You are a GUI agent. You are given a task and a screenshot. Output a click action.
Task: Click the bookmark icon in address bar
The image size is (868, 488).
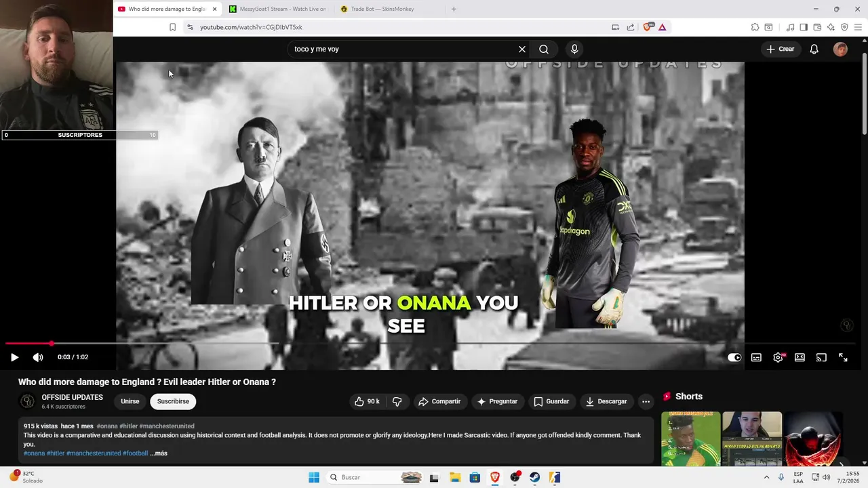click(172, 27)
